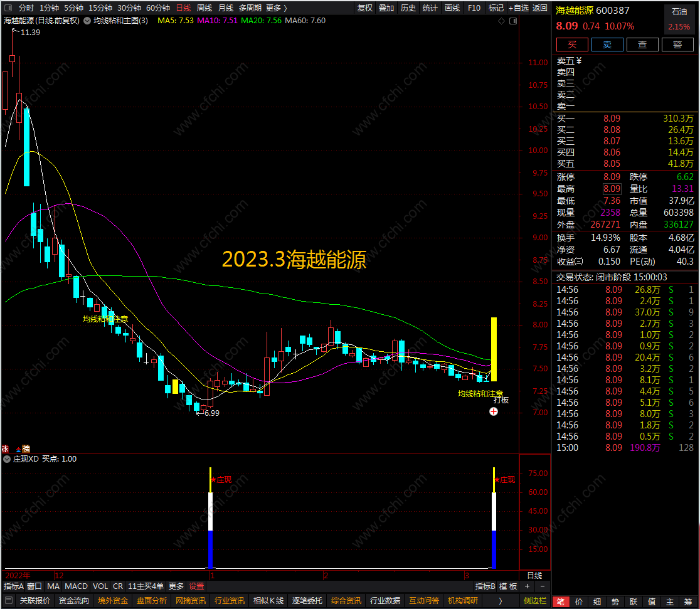Click the panel layout icon beside 分时

click(8, 8)
